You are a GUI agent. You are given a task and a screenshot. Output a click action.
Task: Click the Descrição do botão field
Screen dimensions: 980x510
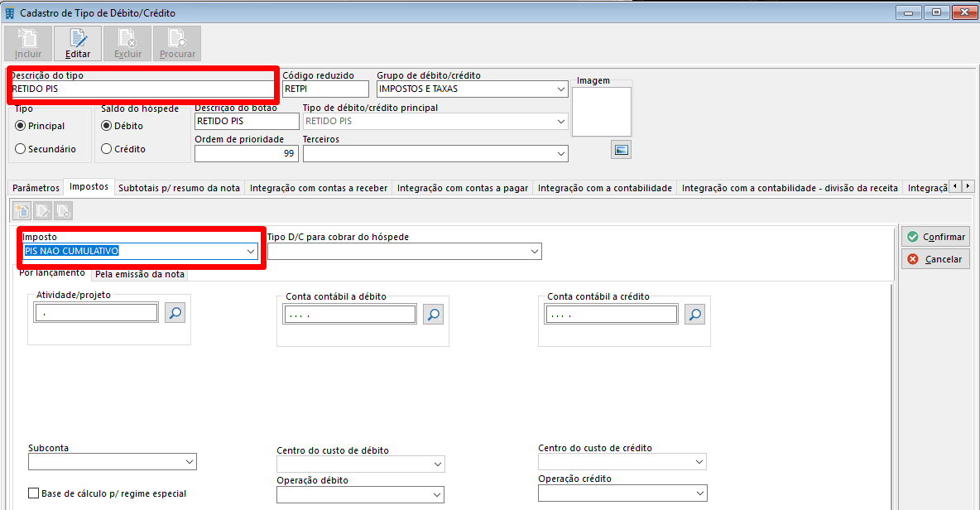point(247,121)
